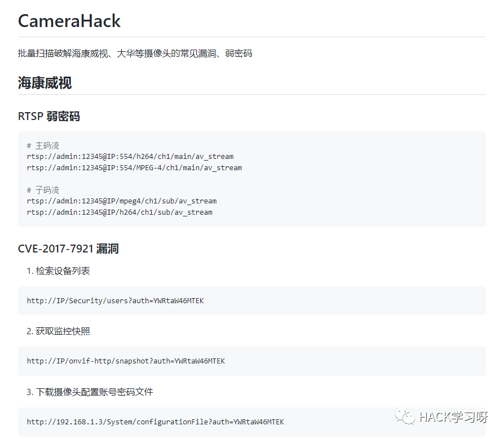The width and height of the screenshot is (504, 439).
Task: Click the # 子码流 comment line
Action: [x=43, y=190]
